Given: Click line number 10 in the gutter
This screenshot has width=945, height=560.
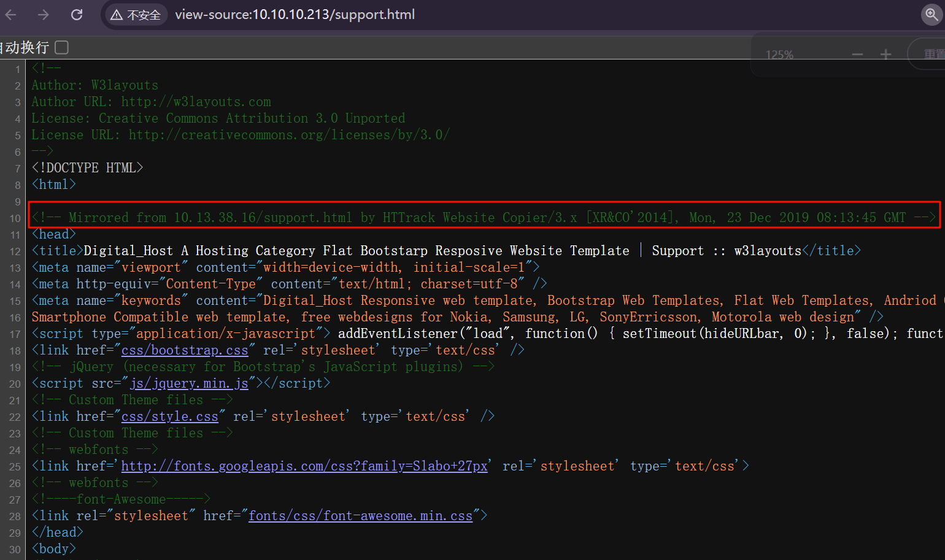Looking at the screenshot, I should (x=15, y=218).
